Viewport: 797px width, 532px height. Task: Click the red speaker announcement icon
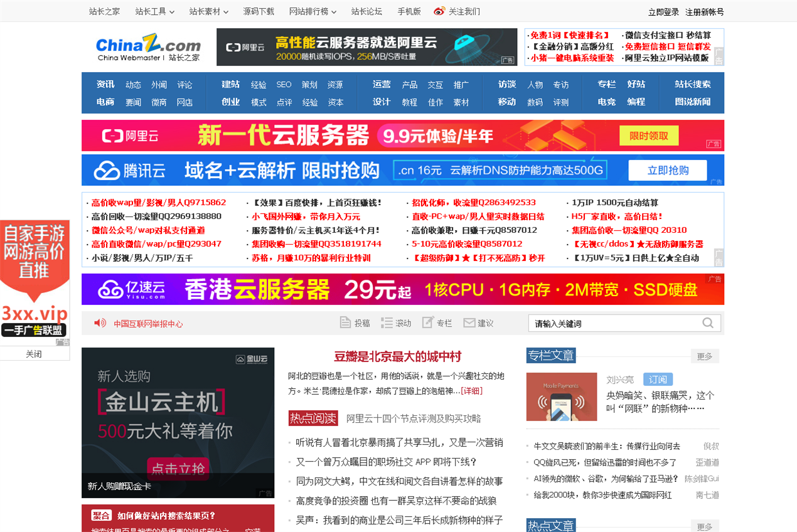tap(100, 323)
